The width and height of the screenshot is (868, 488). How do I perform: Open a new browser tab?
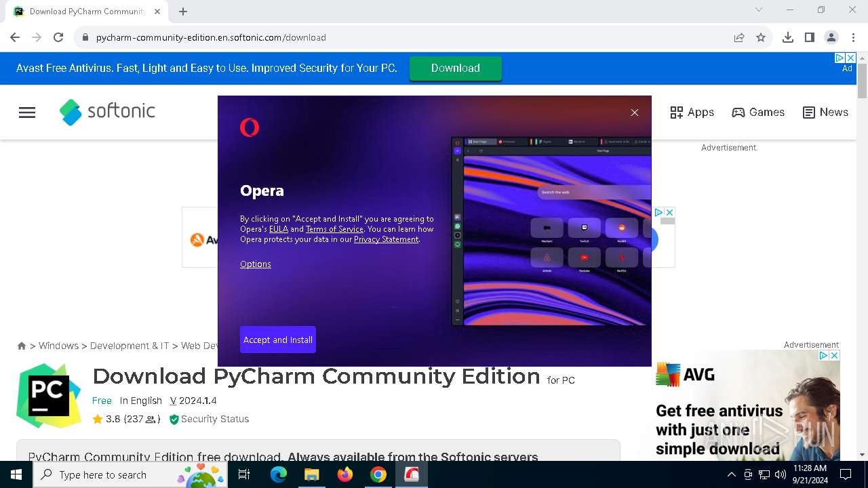[x=183, y=12]
